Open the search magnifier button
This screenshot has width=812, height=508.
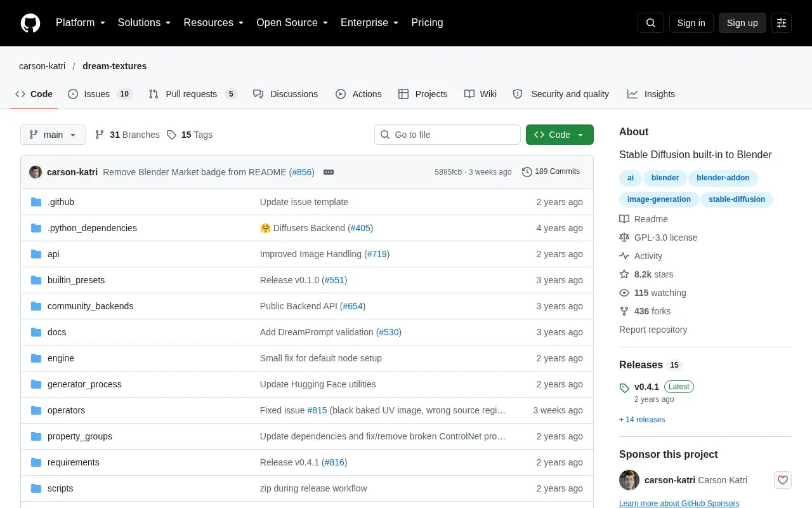pos(651,23)
